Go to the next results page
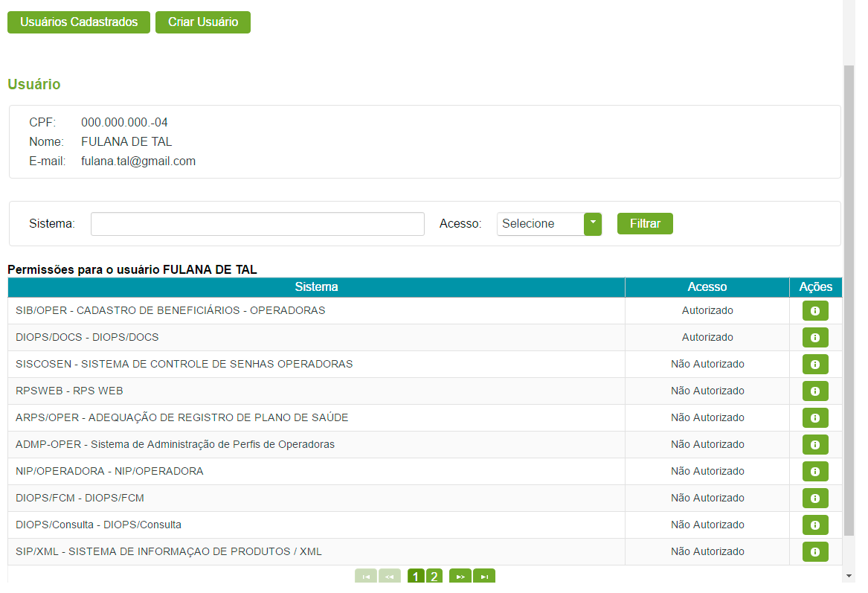 460,575
